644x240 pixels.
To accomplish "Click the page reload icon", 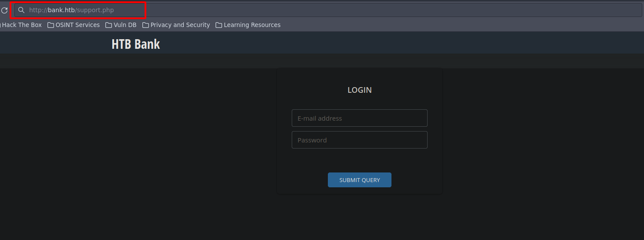I will 4,10.
